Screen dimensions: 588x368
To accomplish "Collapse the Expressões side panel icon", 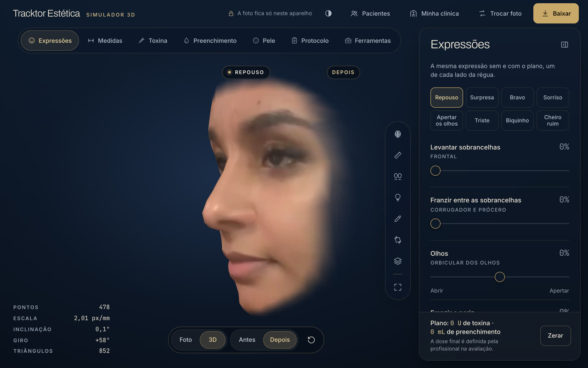I will (565, 45).
